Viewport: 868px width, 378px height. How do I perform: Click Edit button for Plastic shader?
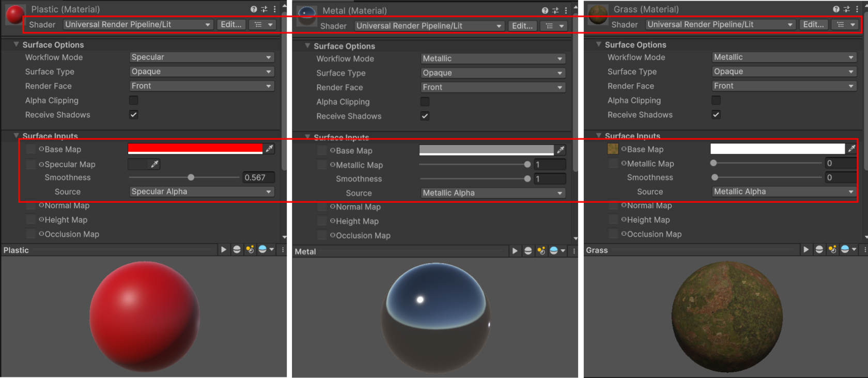pyautogui.click(x=231, y=24)
